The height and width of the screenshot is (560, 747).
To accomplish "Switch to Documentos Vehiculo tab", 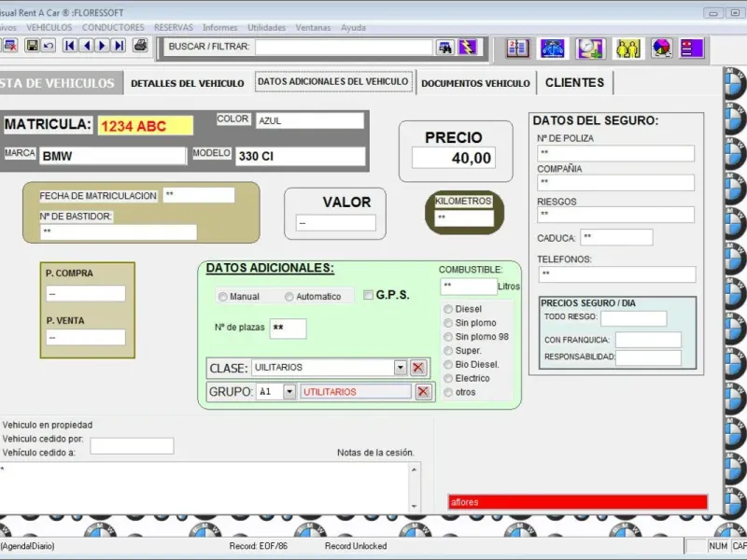I will pos(475,83).
